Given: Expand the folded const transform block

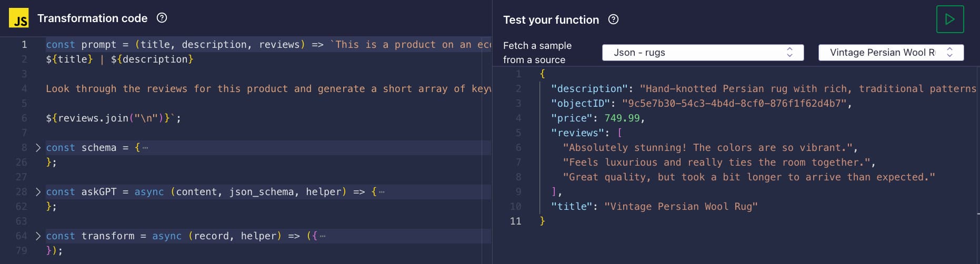Looking at the screenshot, I should tap(38, 236).
